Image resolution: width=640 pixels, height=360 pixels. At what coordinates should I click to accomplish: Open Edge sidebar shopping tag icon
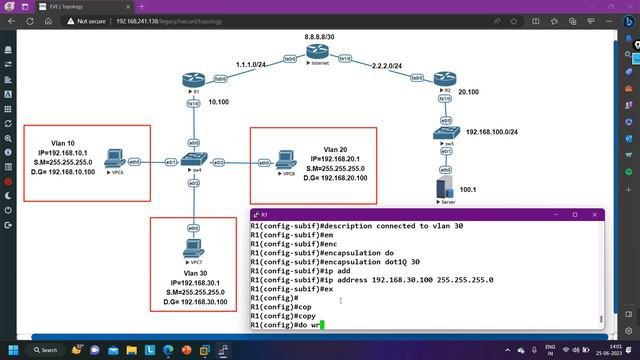(x=629, y=72)
